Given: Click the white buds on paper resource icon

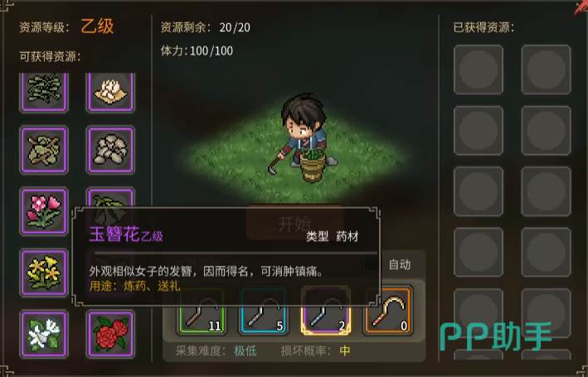Looking at the screenshot, I should (110, 92).
